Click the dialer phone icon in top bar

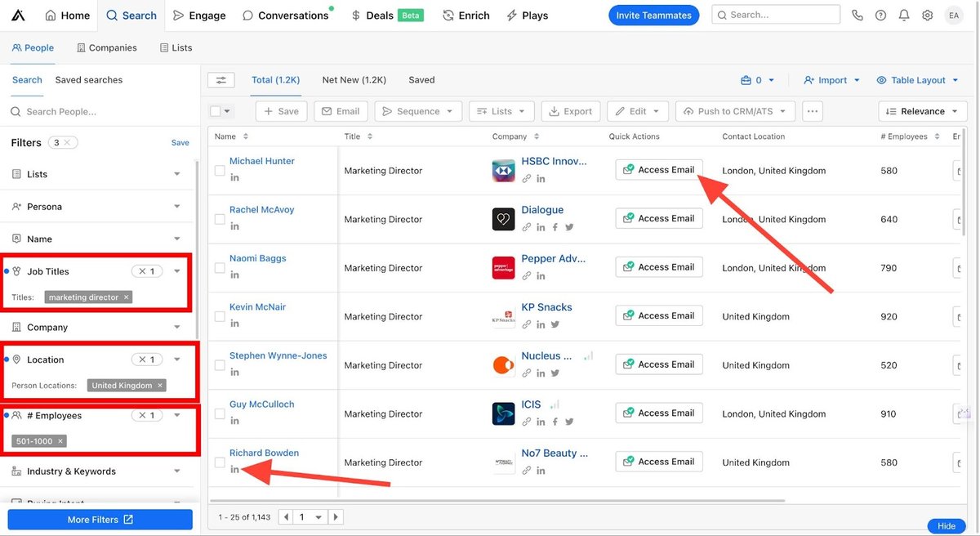coord(857,14)
